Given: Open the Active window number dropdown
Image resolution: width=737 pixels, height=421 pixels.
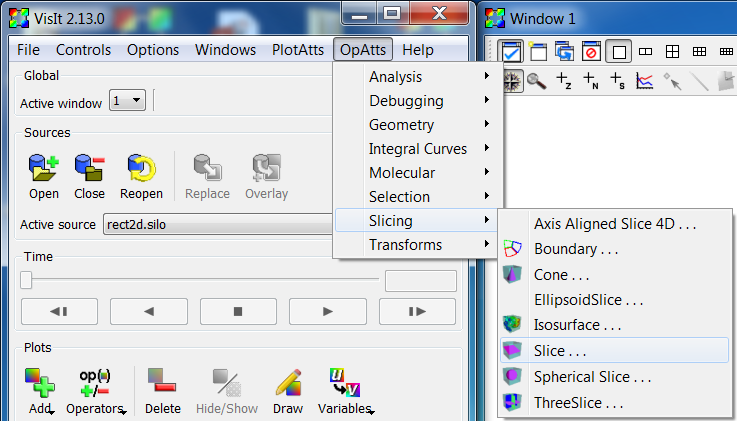Looking at the screenshot, I should 127,100.
